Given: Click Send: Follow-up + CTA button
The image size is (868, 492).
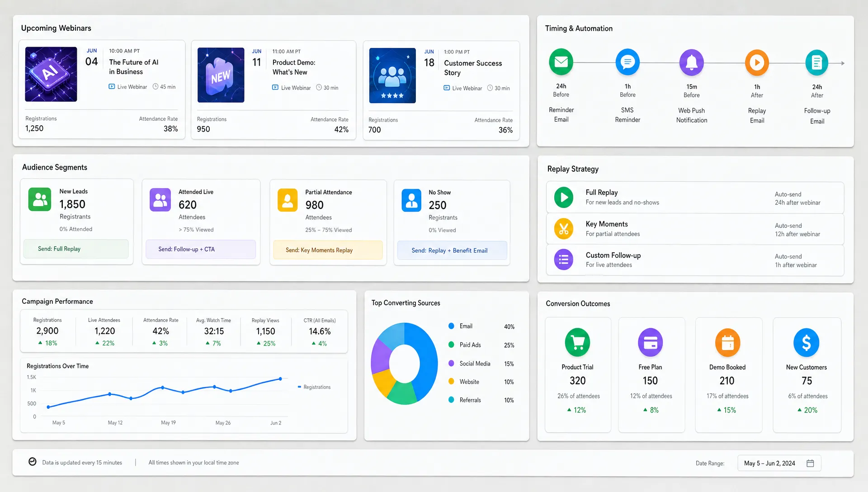Looking at the screenshot, I should [x=201, y=249].
